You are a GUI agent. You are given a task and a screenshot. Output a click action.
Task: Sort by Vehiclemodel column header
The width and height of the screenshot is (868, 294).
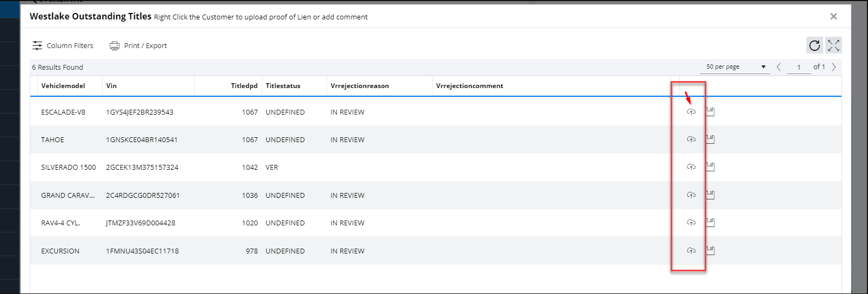tap(63, 86)
